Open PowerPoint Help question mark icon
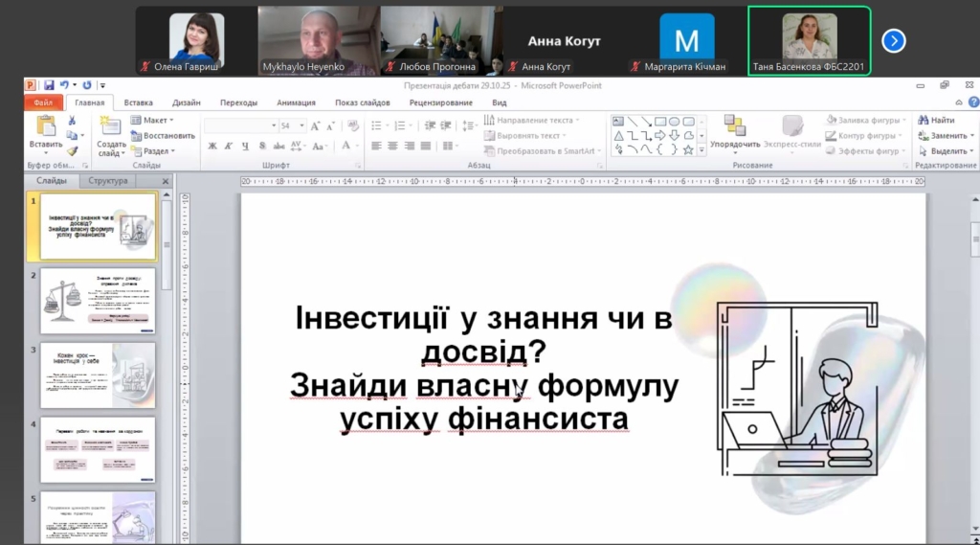980x545 pixels. click(972, 102)
